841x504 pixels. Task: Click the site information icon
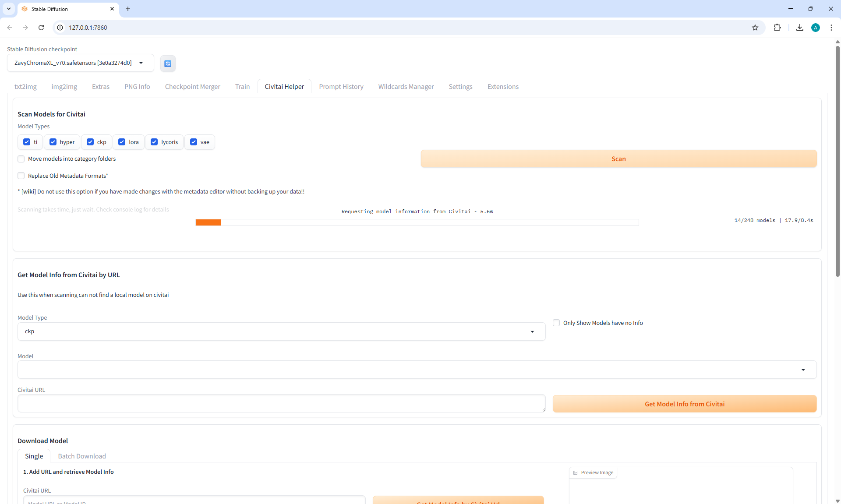[x=60, y=28]
